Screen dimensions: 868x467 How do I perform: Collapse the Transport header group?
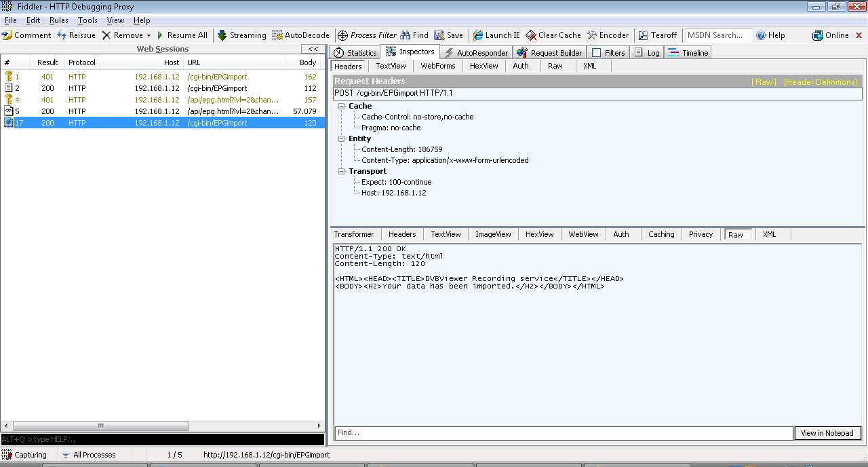pos(342,171)
